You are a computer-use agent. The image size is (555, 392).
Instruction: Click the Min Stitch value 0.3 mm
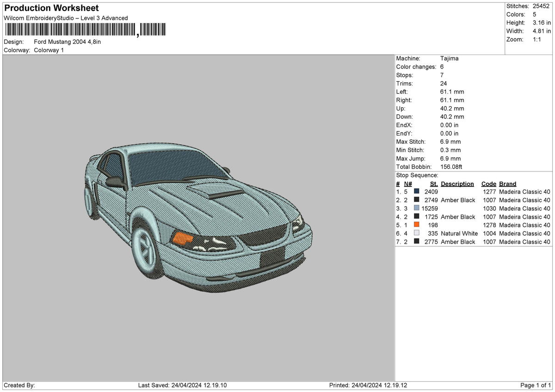click(450, 150)
